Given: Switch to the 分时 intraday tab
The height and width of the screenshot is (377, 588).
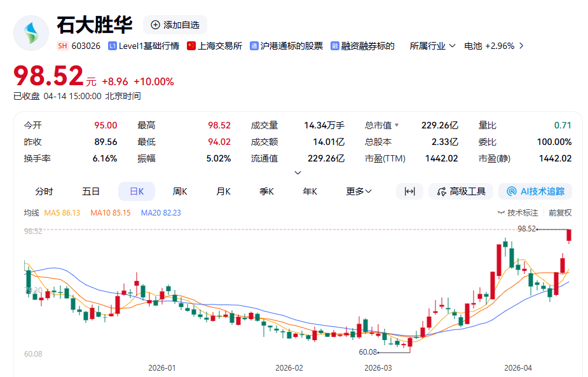Looking at the screenshot, I should tap(44, 191).
